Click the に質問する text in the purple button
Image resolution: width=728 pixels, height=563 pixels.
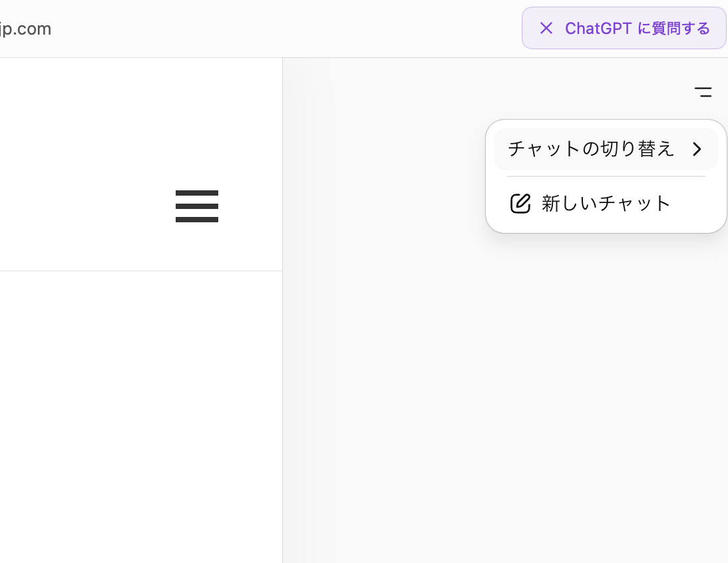pyautogui.click(x=673, y=28)
